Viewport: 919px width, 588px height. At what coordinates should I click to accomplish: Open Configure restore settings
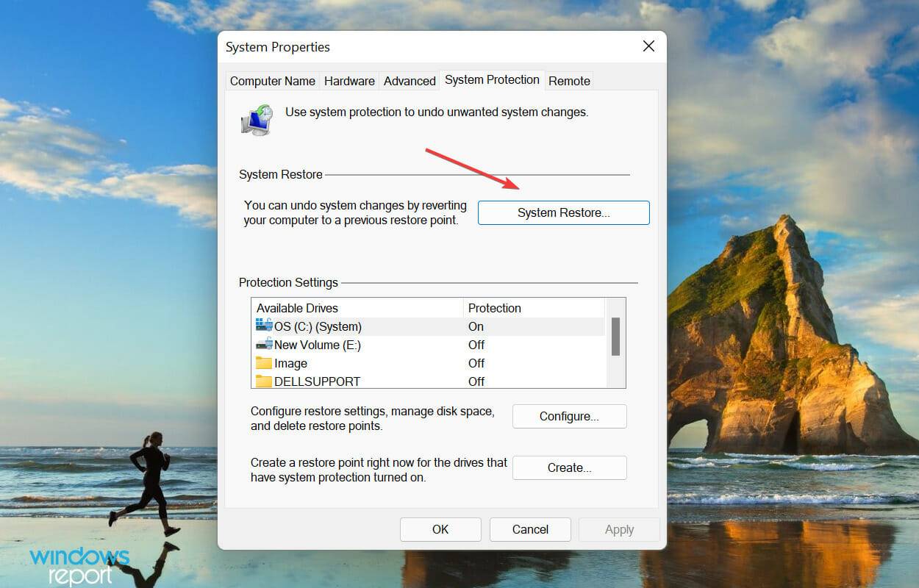(569, 416)
